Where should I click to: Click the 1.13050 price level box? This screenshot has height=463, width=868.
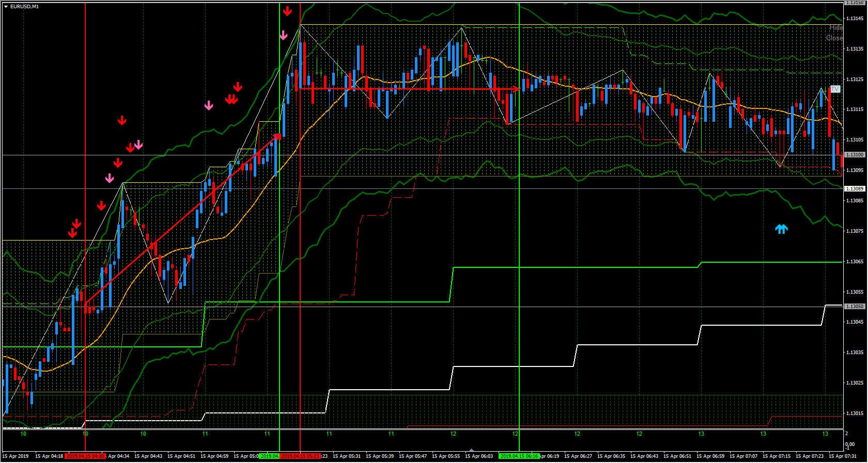(855, 307)
